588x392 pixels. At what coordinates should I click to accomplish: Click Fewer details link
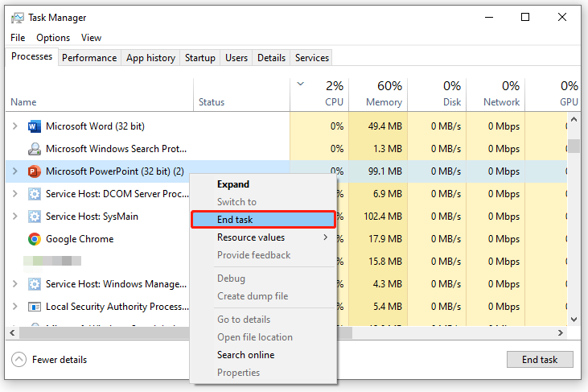[60, 360]
